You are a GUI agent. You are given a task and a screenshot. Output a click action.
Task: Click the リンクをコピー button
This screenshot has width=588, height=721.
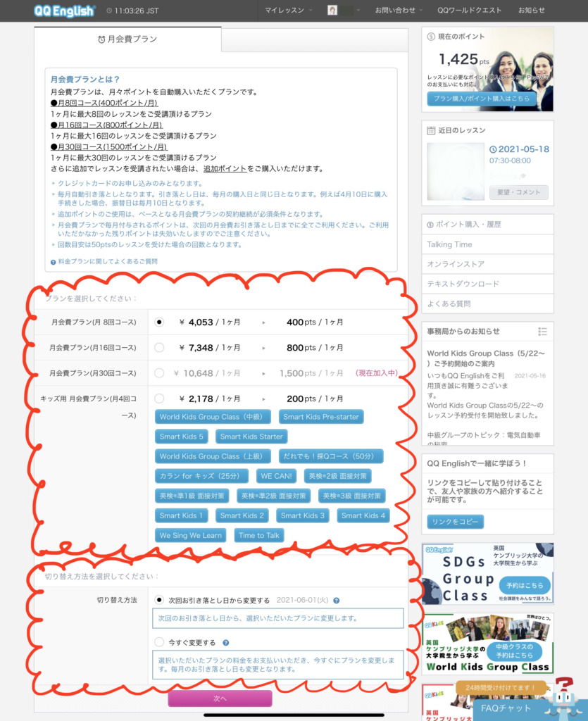[x=455, y=522]
